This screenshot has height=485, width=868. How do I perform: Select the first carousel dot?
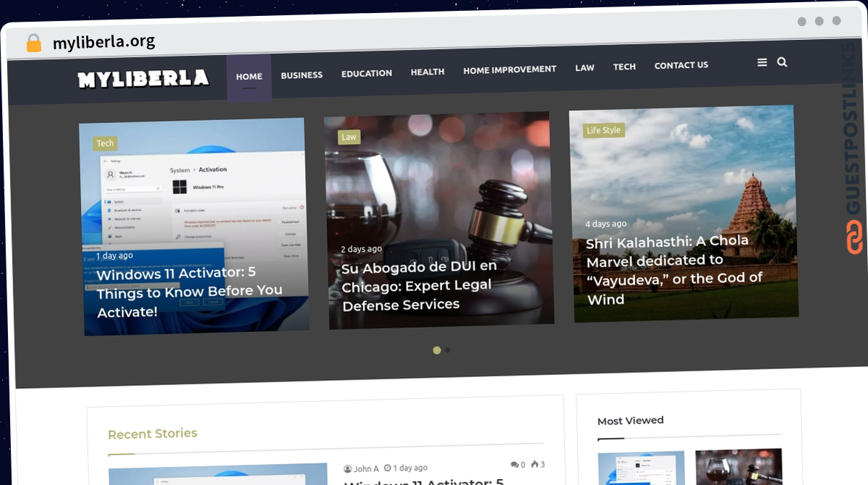tap(437, 350)
